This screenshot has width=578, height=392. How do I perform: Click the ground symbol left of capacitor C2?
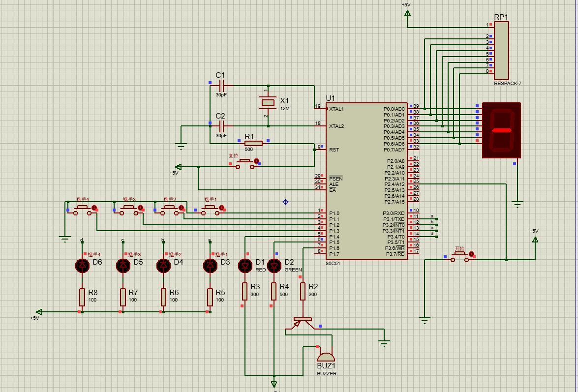(181, 146)
